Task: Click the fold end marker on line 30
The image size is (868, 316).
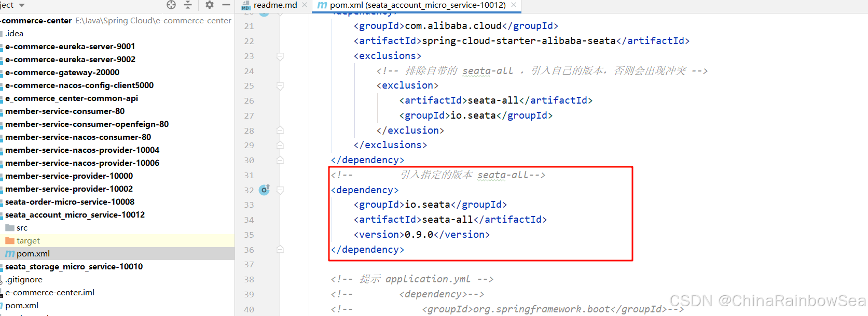Action: 280,160
